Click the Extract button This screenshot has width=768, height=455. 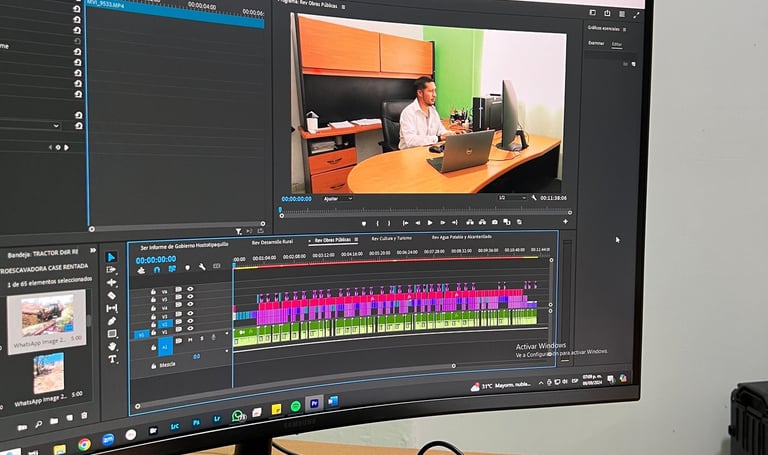(482, 222)
